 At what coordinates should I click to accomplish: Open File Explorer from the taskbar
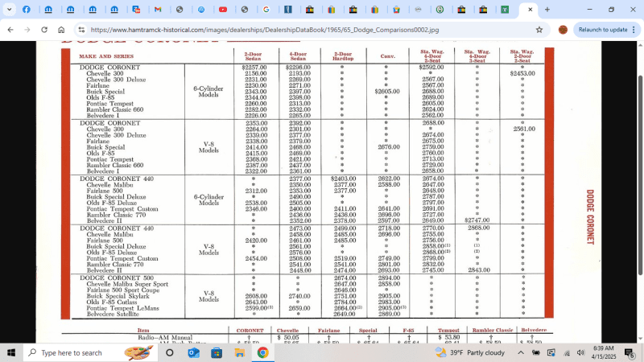(239, 352)
